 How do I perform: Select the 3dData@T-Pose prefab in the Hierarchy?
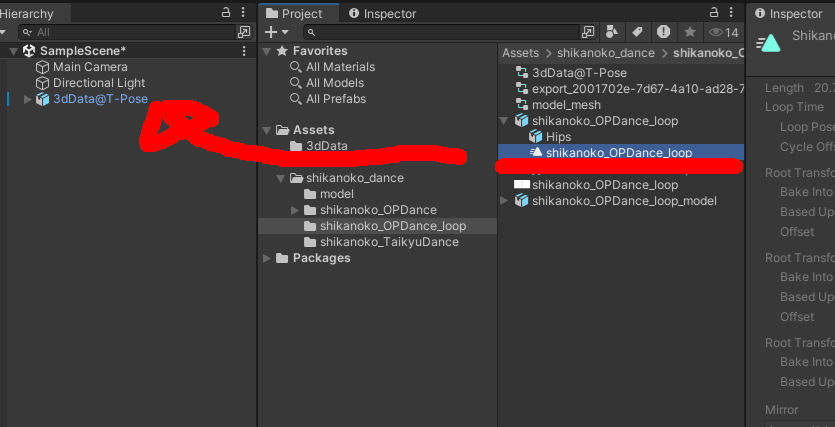pyautogui.click(x=100, y=99)
